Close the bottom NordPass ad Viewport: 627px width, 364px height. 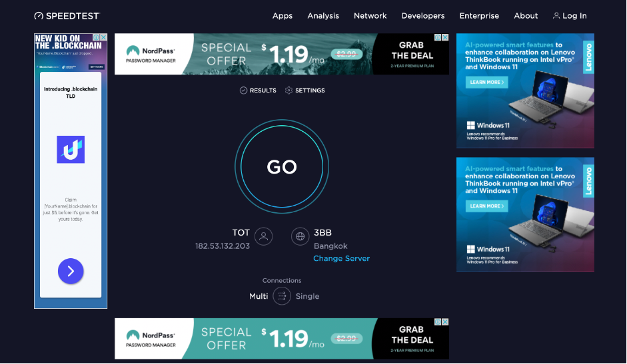445,321
